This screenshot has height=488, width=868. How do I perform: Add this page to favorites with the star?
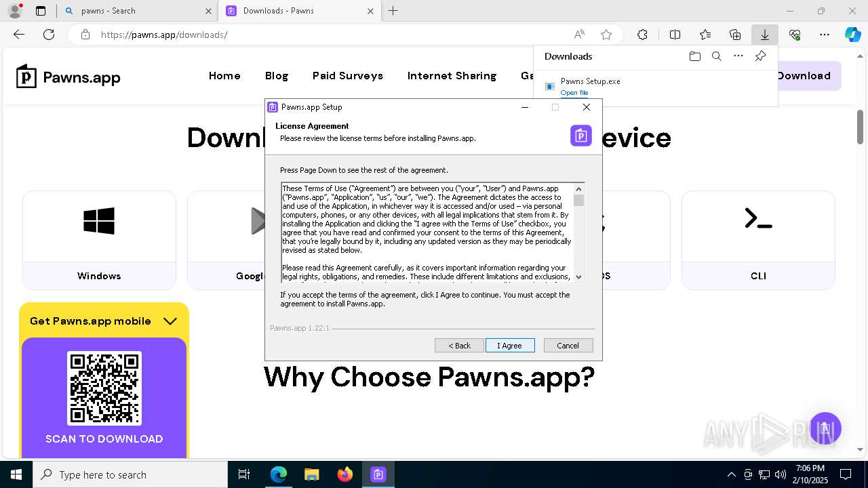(x=606, y=35)
